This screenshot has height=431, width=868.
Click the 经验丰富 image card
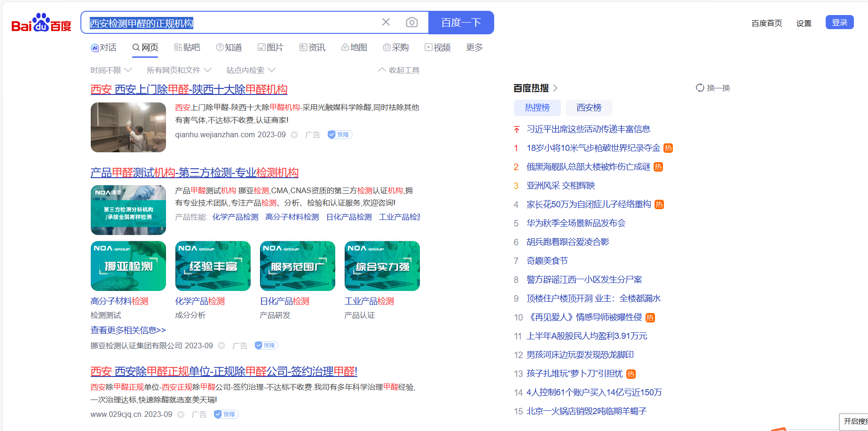[x=213, y=266]
